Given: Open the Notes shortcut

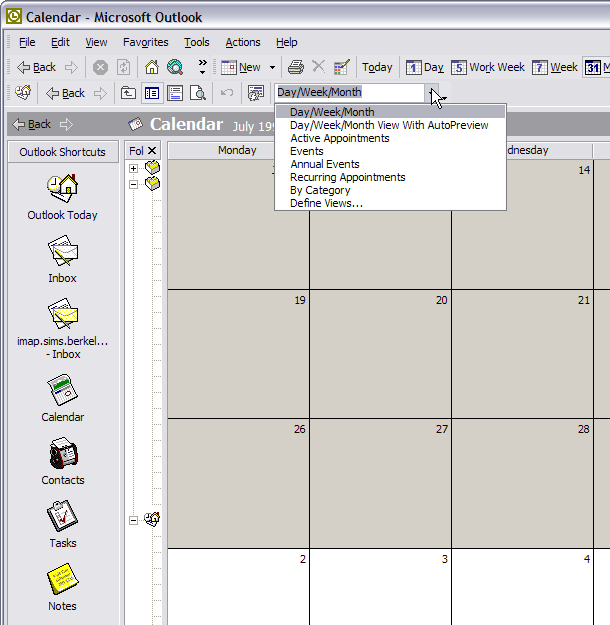Looking at the screenshot, I should (63, 587).
